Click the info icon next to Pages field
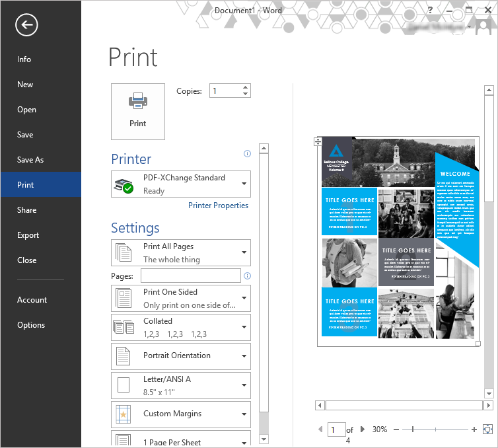Screen dimensions: 498x448 coord(247,276)
